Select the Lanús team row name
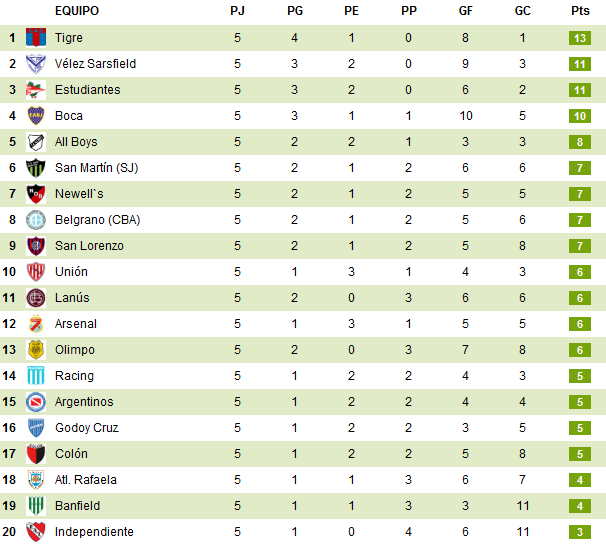Viewport: 606px width, 549px height. (x=72, y=298)
